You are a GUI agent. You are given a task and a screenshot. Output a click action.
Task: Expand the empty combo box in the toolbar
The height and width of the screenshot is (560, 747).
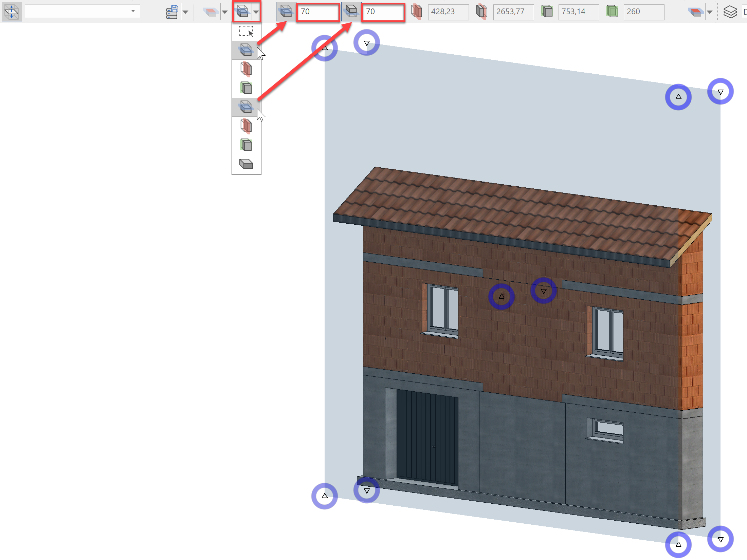coord(133,12)
